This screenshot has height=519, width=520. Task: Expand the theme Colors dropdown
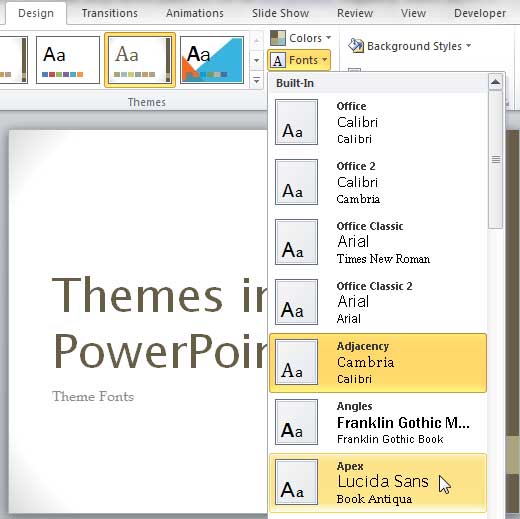point(300,38)
